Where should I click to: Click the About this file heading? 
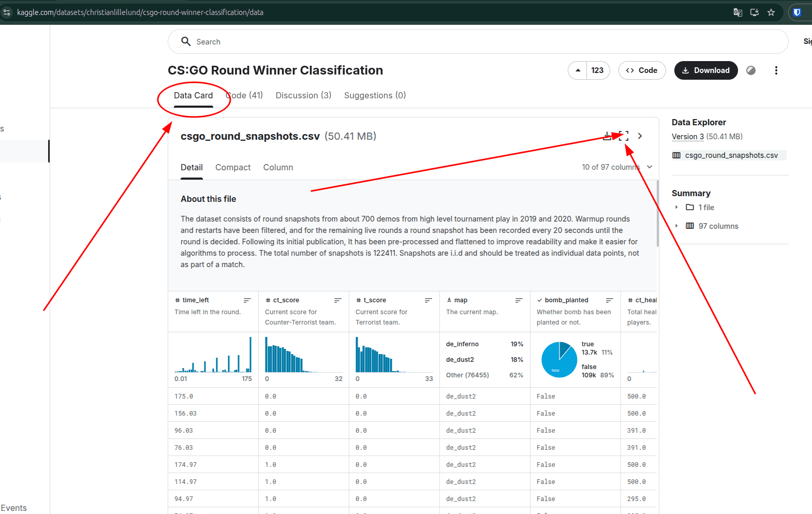point(208,199)
